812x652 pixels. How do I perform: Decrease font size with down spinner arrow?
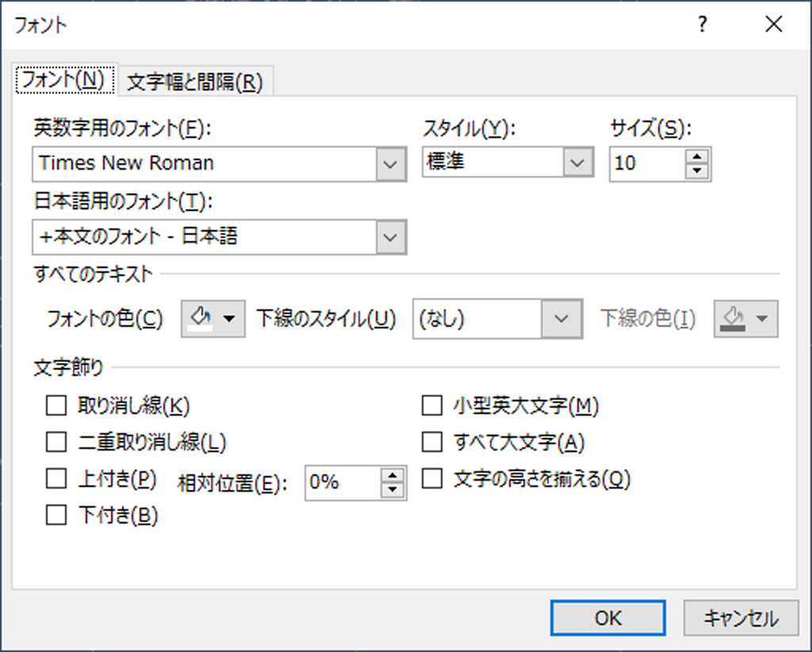click(x=698, y=171)
